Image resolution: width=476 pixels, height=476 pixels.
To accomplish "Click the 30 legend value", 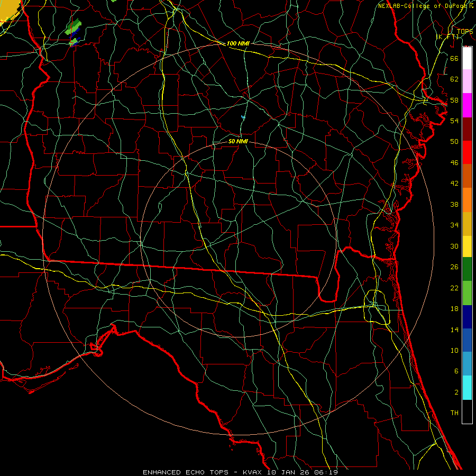I will [x=454, y=246].
